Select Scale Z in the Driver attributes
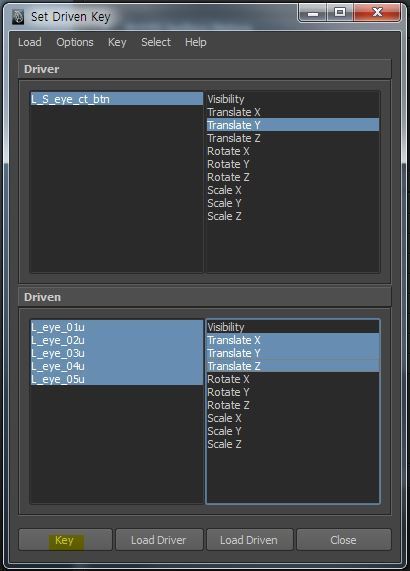 tap(293, 216)
